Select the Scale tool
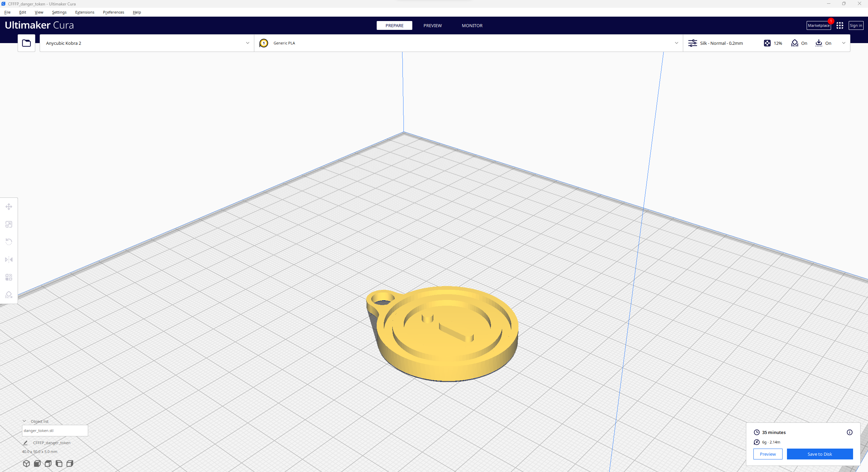 (x=8, y=224)
